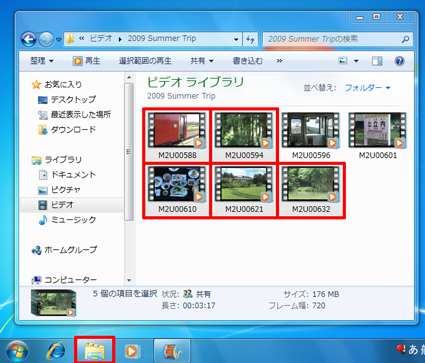Image resolution: width=425 pixels, height=363 pixels.
Task: Open the 整理 menu
Action: tap(42, 61)
